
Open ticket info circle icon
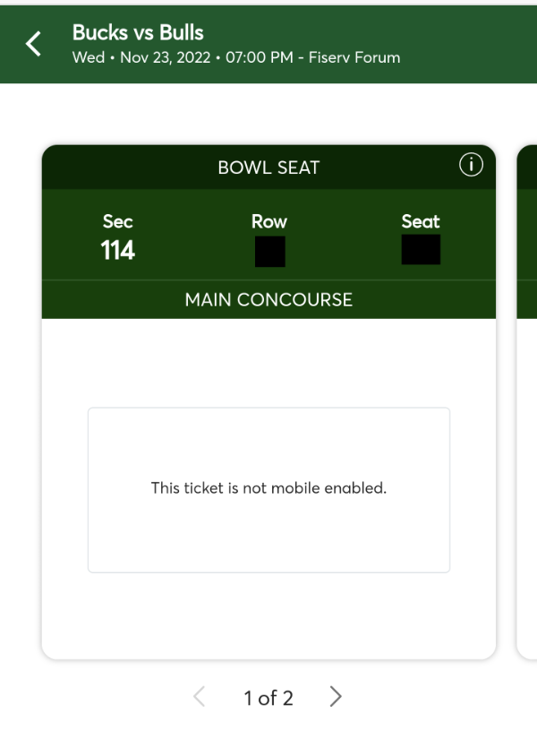click(x=471, y=165)
